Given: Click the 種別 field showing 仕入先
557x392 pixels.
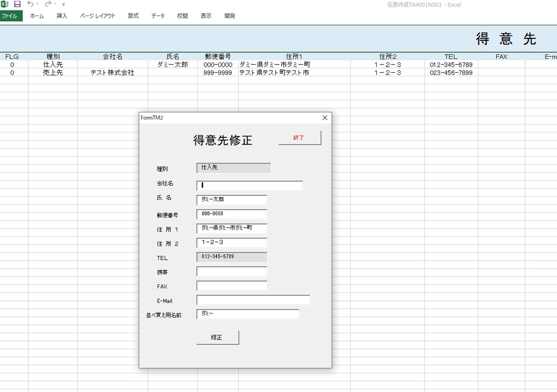Looking at the screenshot, I should tap(233, 168).
